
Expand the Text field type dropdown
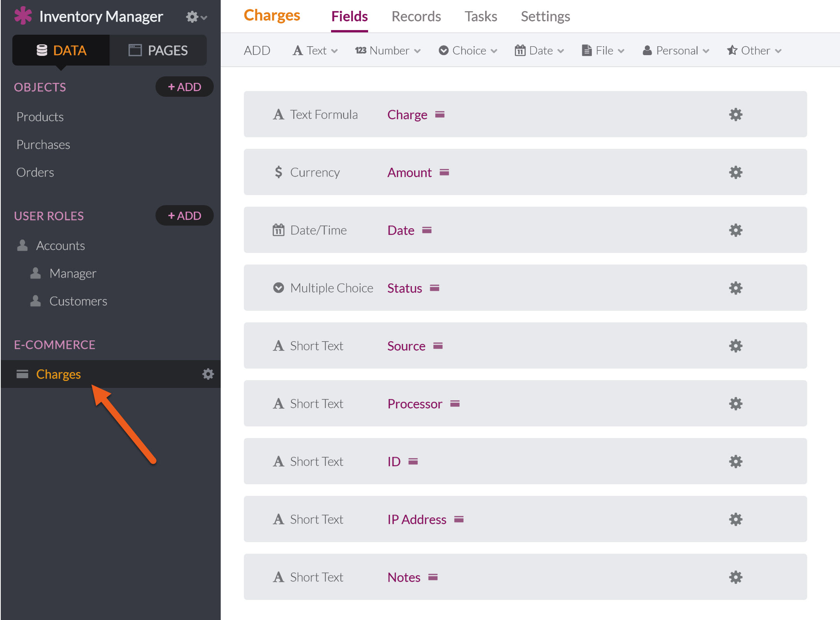(315, 51)
